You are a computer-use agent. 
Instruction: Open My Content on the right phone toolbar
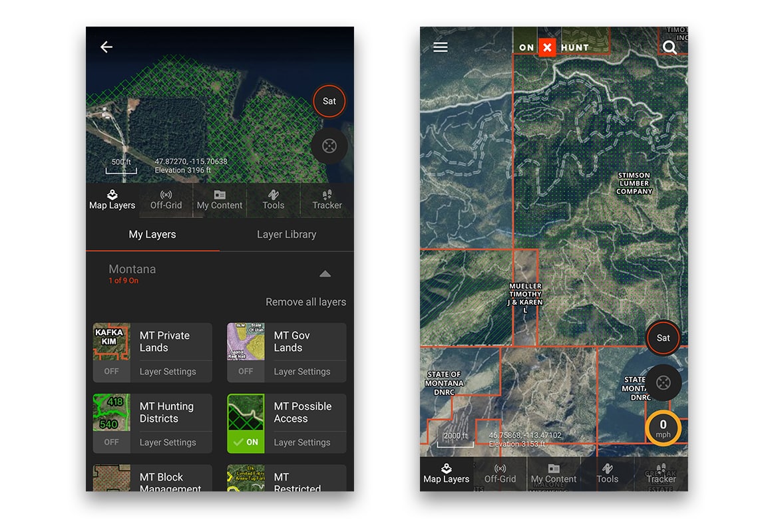(554, 473)
